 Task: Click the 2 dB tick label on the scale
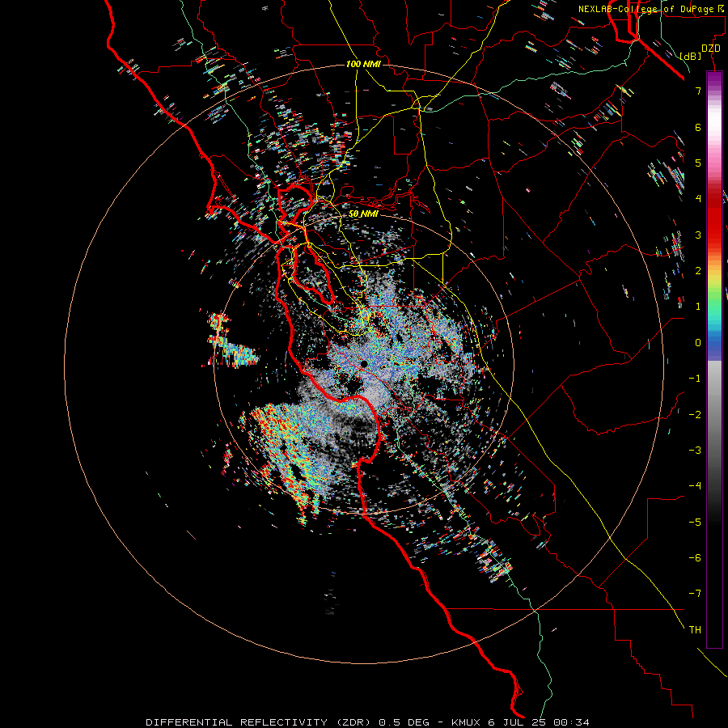click(x=698, y=271)
